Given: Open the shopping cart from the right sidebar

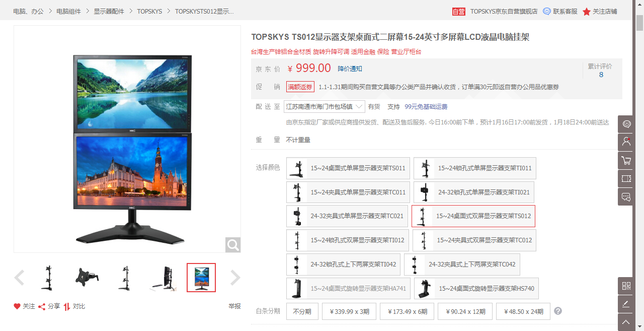Looking at the screenshot, I should click(626, 160).
